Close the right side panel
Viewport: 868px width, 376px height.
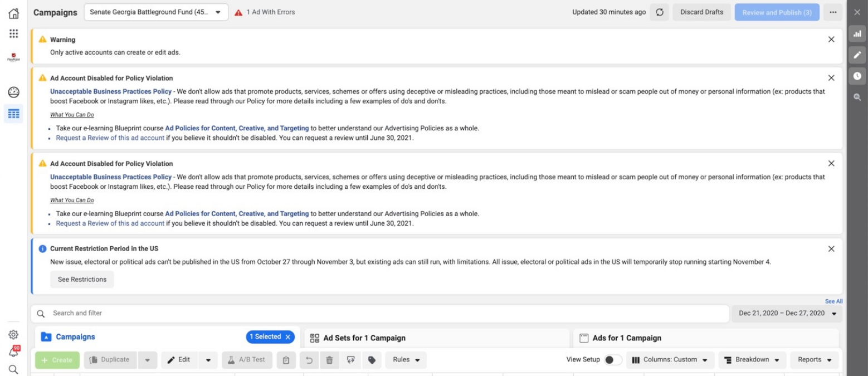pos(857,12)
